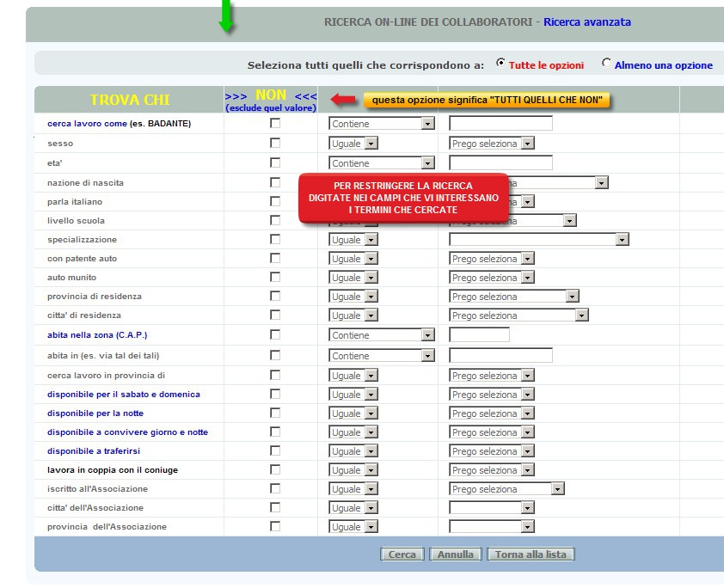
Task: Toggle the NON checkbox for 'specializzazione'
Action: (275, 240)
